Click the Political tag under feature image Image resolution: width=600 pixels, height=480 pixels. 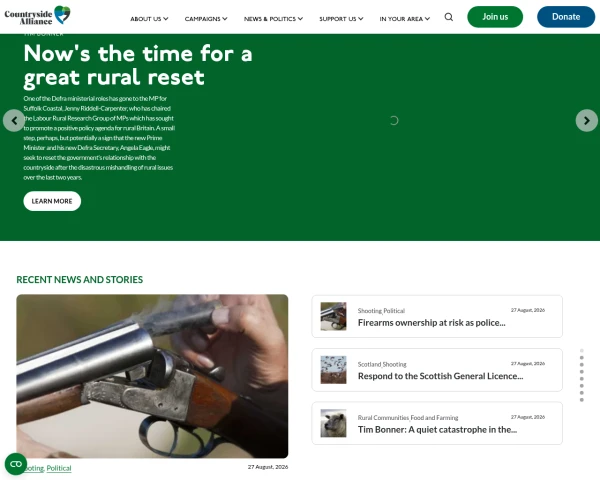click(59, 468)
